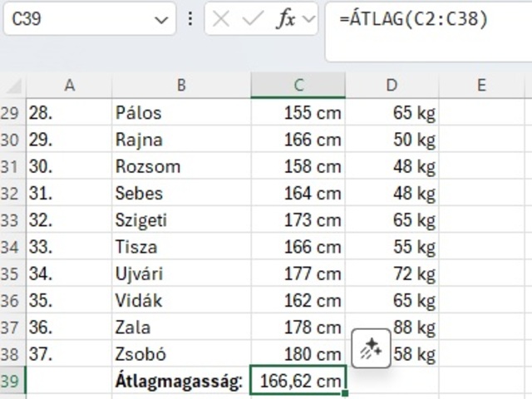Open the dropdown beside the fx button
532x399 pixels.
[309, 19]
